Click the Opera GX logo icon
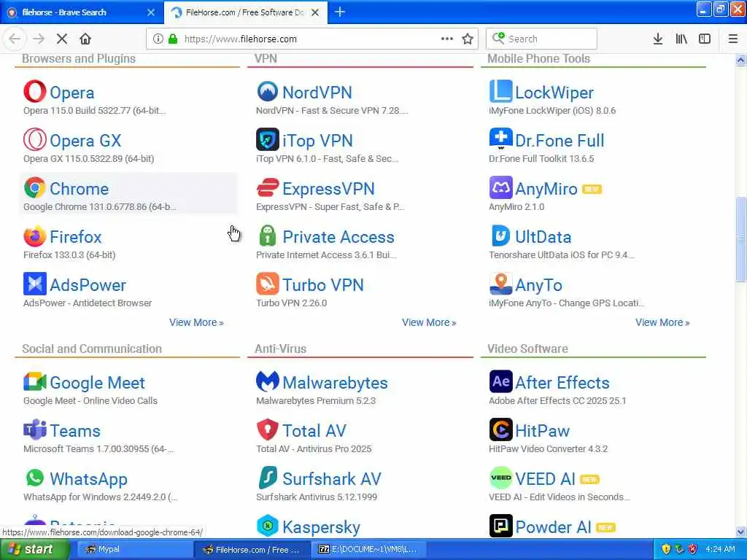Image resolution: width=747 pixels, height=560 pixels. click(x=35, y=139)
